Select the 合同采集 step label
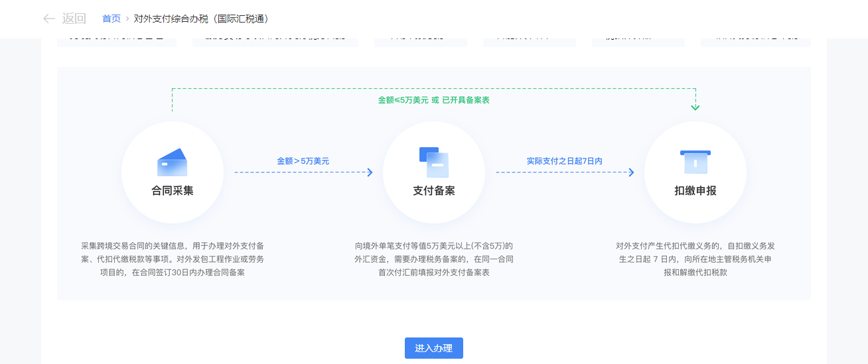Screen dimensions: 868x364 (x=173, y=191)
